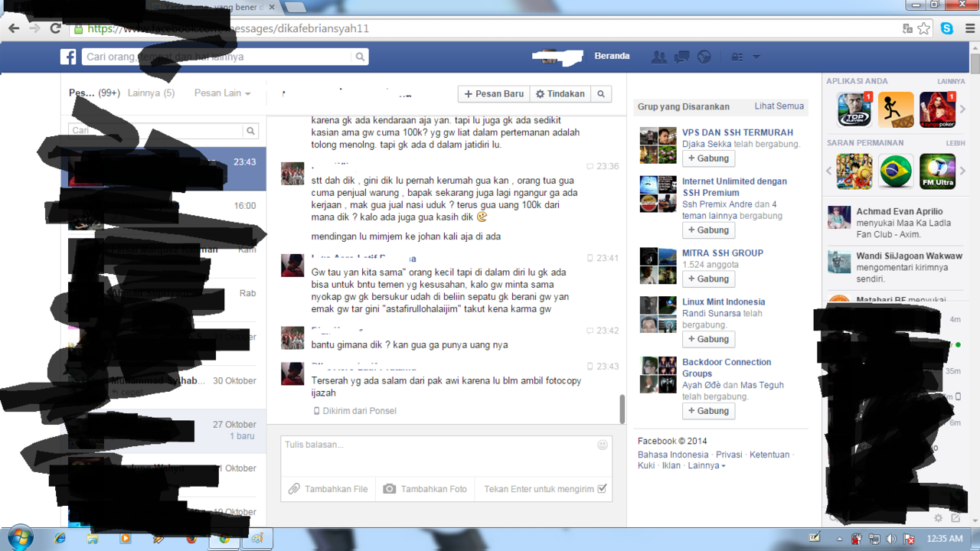
Task: Open the Linux Mint Indonesia group link
Action: [724, 302]
